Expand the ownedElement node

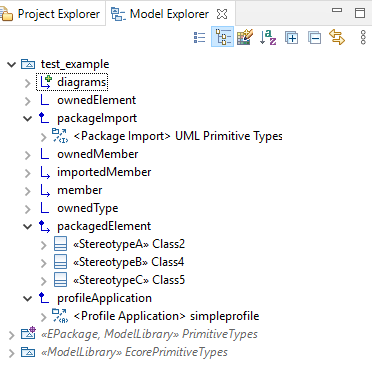click(28, 101)
